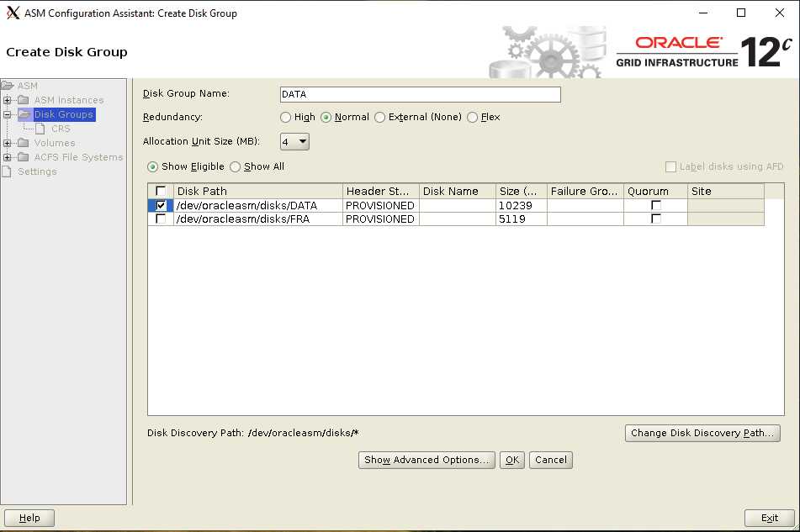Click the Disk Group Name input field
The image size is (800, 532).
point(421,94)
